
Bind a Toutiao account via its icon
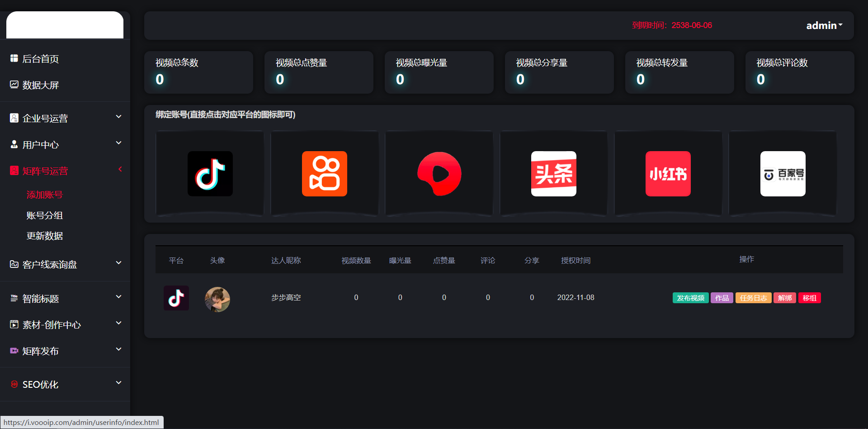[554, 174]
